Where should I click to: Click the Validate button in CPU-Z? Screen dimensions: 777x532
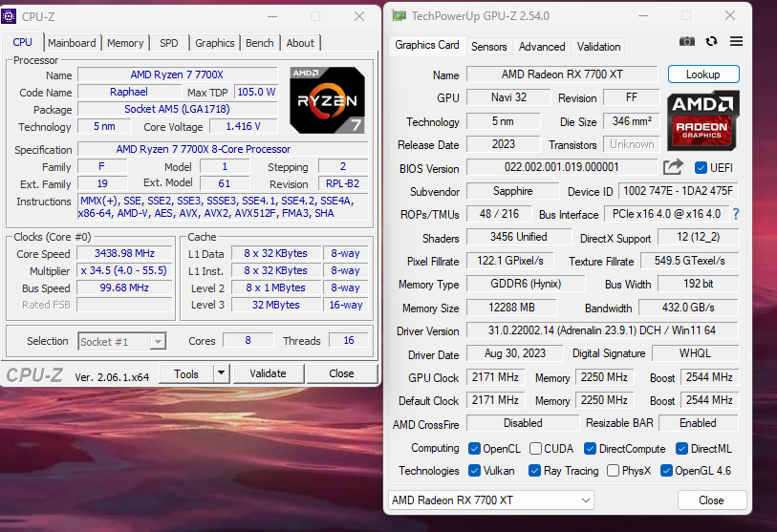[x=267, y=373]
